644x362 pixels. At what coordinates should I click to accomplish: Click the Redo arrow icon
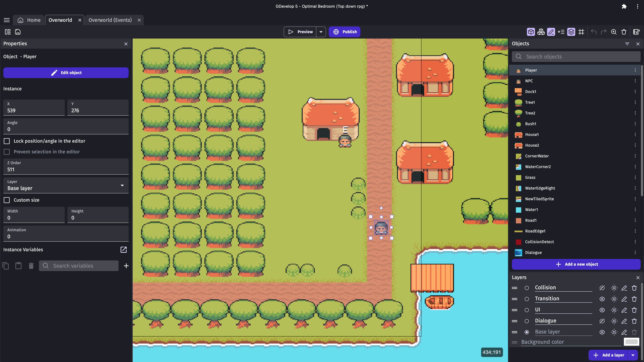[604, 32]
